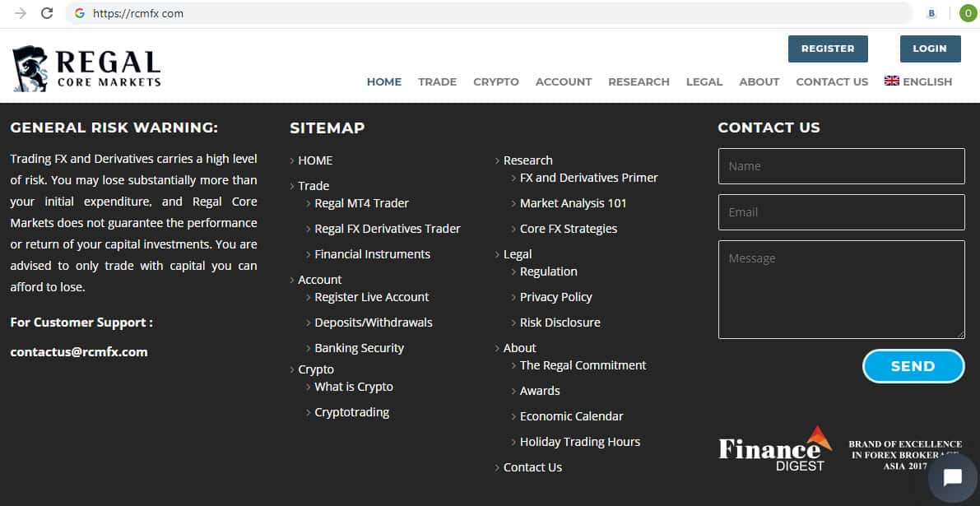Open the Awards link
The width and height of the screenshot is (980, 506).
[x=540, y=391]
